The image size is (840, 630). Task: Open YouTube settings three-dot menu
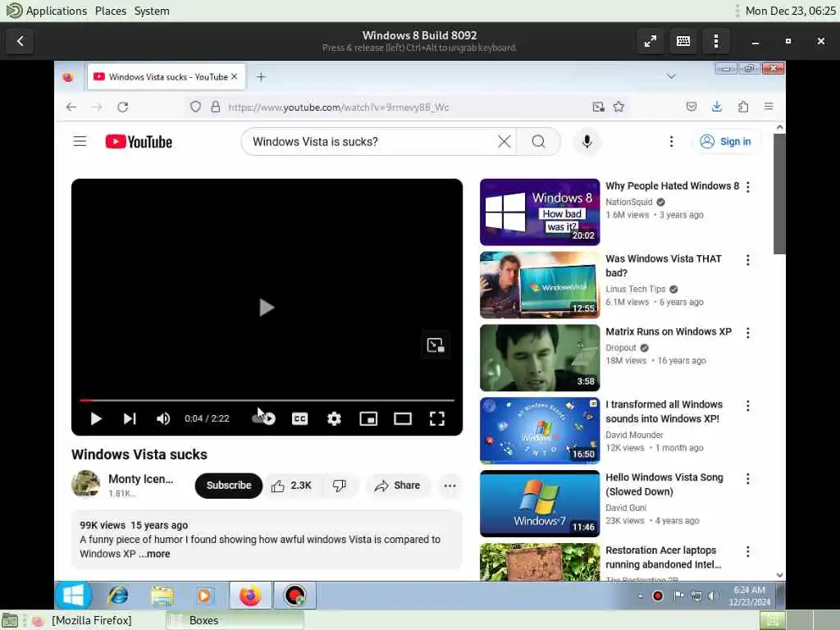point(671,141)
